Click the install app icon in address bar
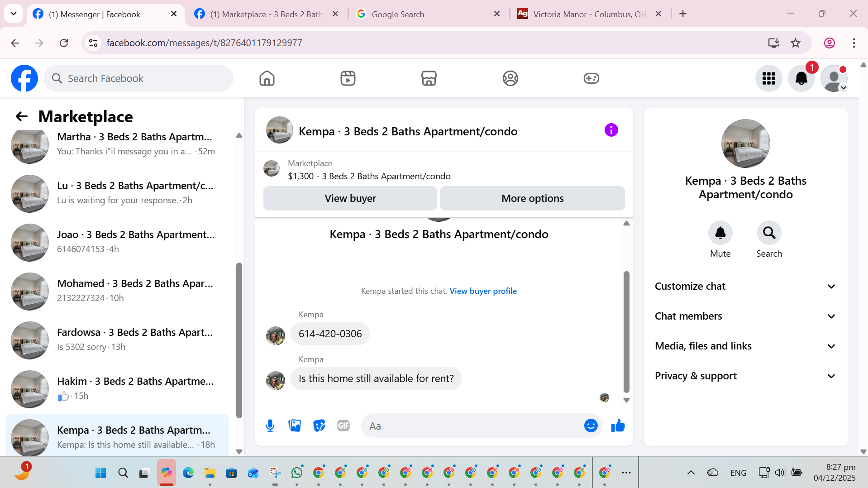 coord(774,43)
